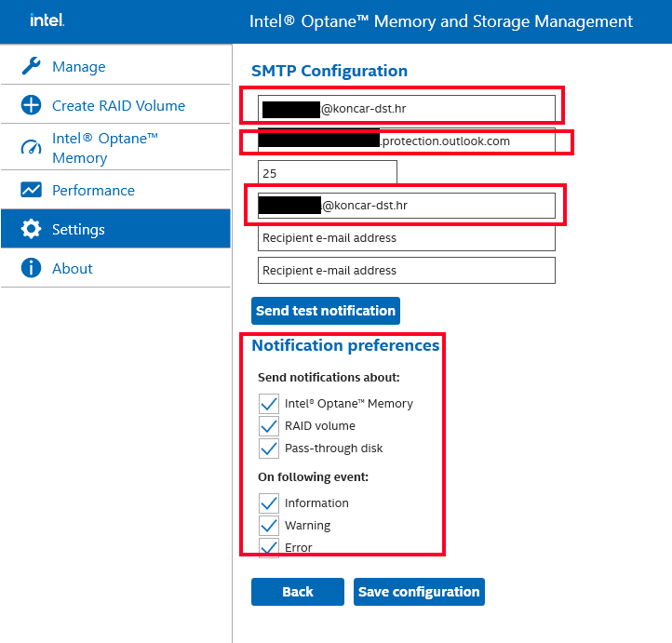Click the Optane Memory speedometer icon
The width and height of the screenshot is (672, 643).
(31, 148)
